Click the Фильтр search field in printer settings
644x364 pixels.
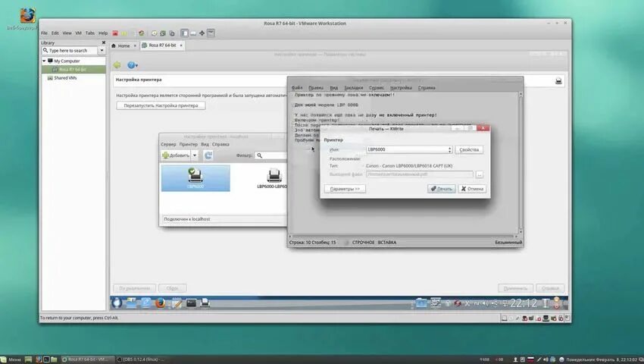click(x=271, y=155)
